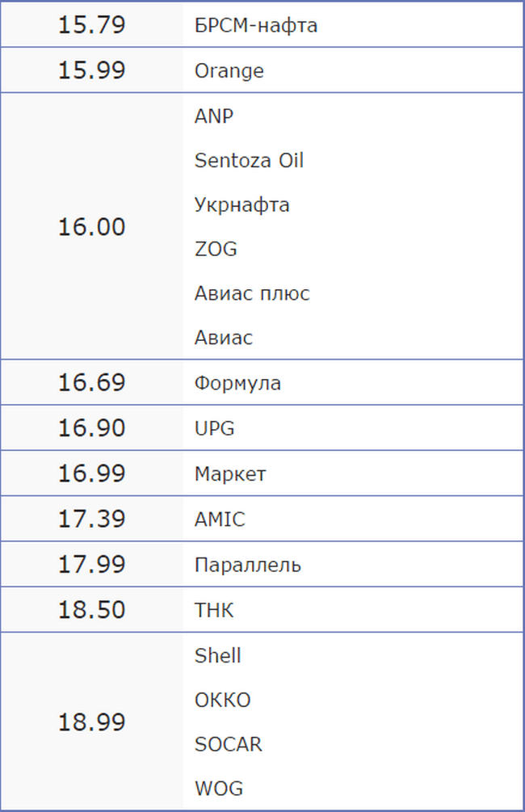
Task: Click the БРСМ-нафта station name
Action: (256, 25)
